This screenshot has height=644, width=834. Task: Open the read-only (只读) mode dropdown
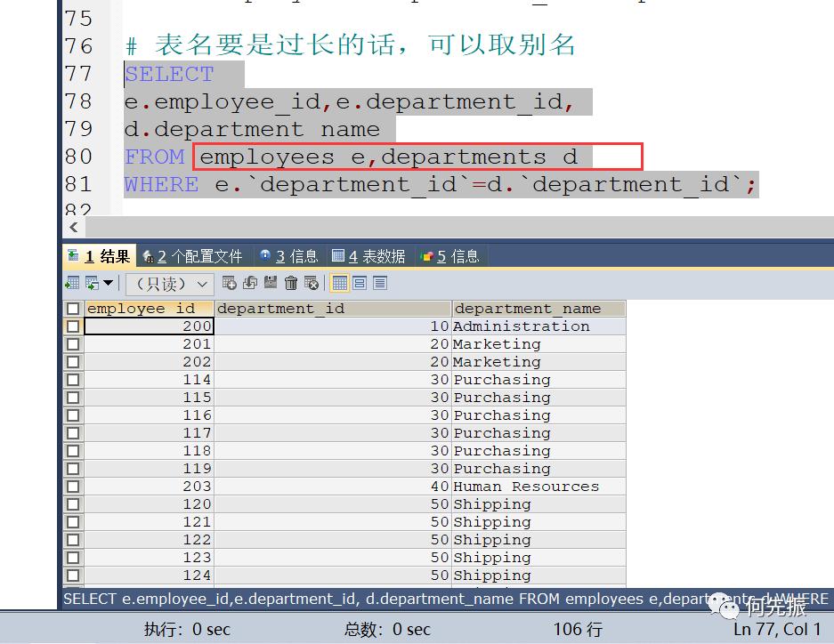coord(170,285)
